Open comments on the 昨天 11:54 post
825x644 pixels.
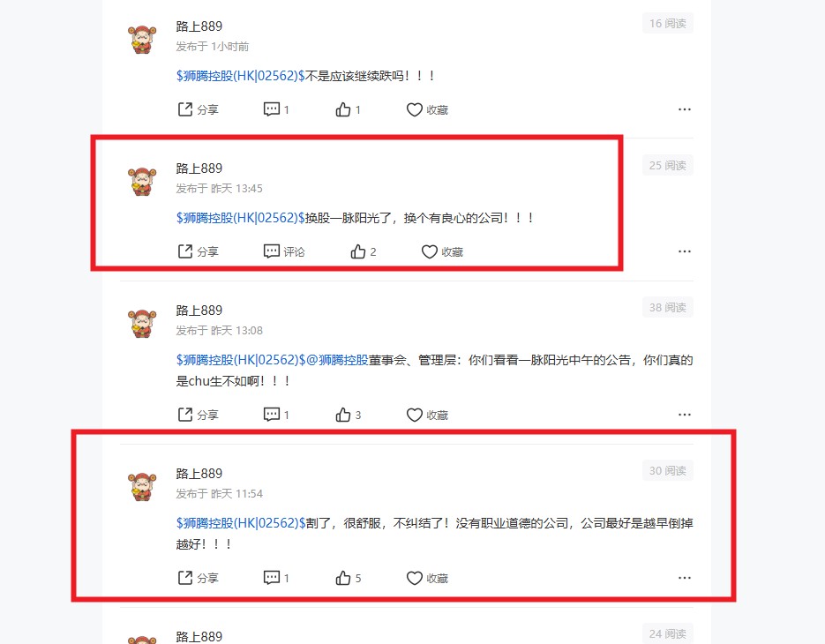pos(276,578)
